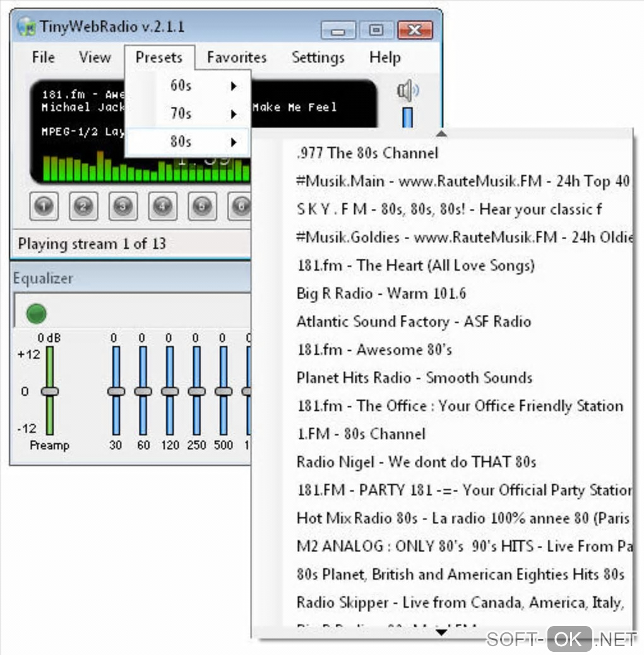Adjust the Preamp slider handle

50,391
